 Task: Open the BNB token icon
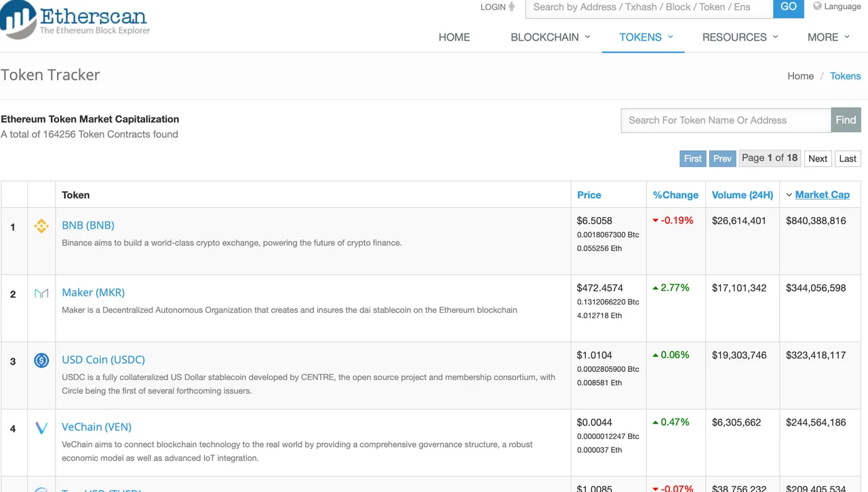(41, 226)
